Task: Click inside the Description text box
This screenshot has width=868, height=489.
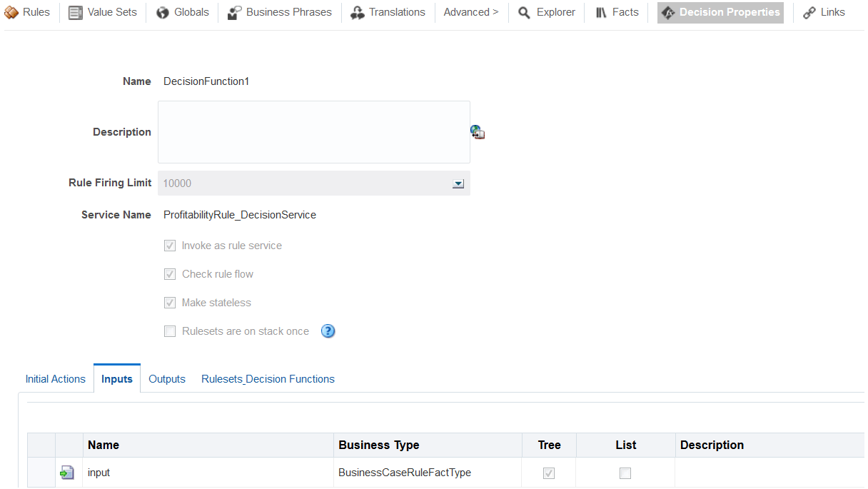Action: (314, 132)
